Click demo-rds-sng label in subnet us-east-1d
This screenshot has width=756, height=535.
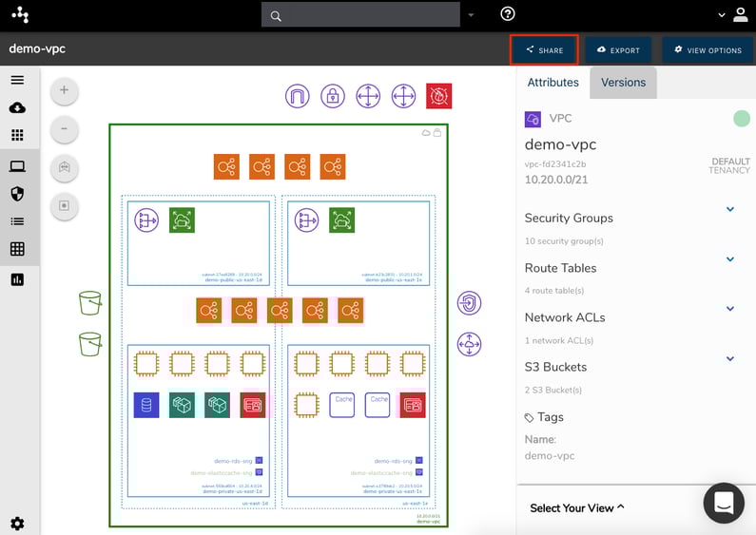(x=233, y=461)
